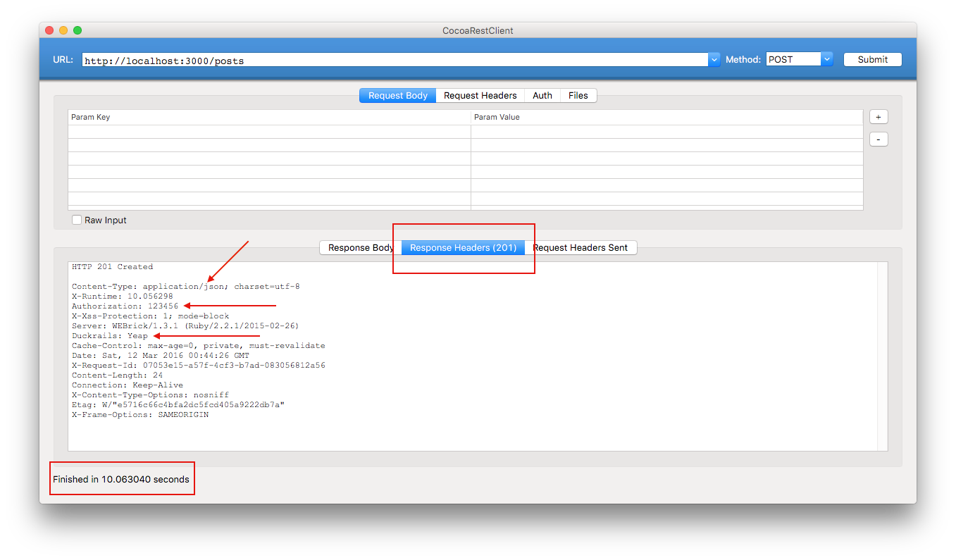Click the Etag header line
The image size is (956, 560).
click(x=178, y=405)
